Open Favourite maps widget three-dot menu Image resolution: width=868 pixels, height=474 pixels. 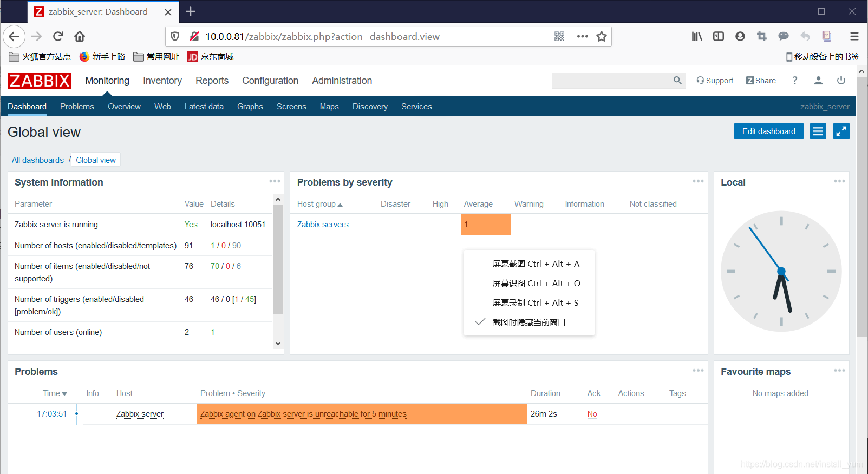click(x=839, y=371)
